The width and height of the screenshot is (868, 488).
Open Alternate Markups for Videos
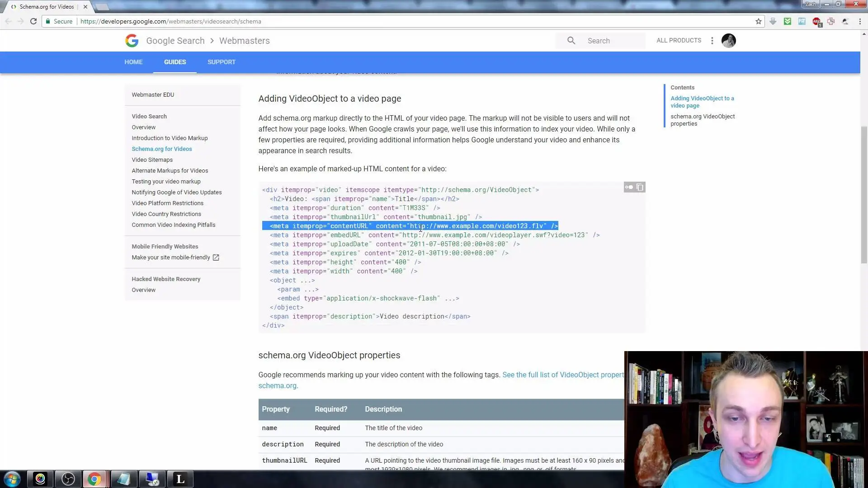[170, 171]
